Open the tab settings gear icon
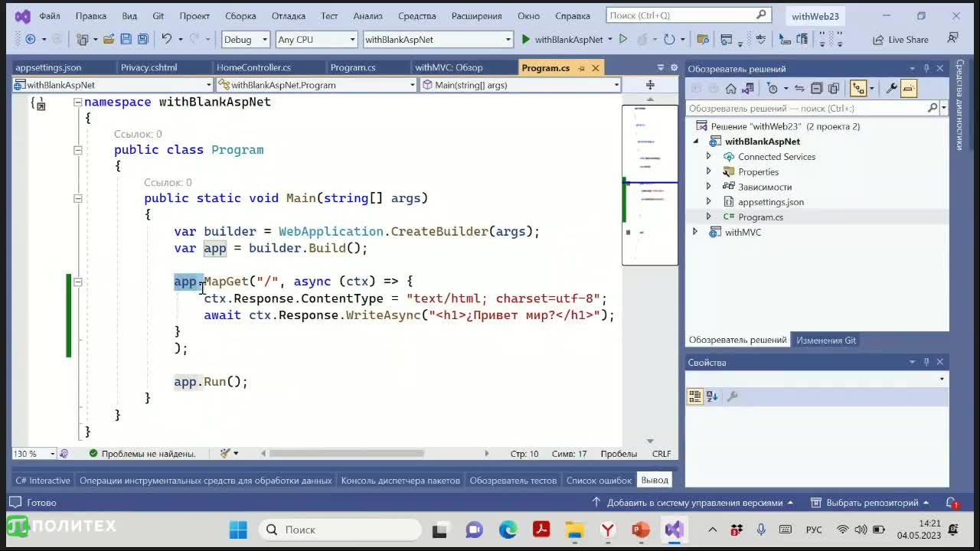Viewport: 980px width, 551px height. pos(674,68)
